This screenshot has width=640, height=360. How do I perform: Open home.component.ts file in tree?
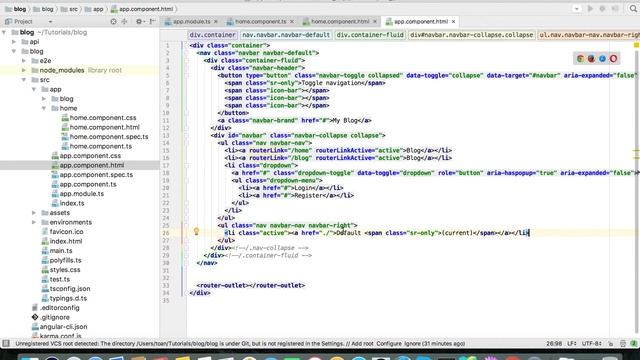tap(100, 146)
